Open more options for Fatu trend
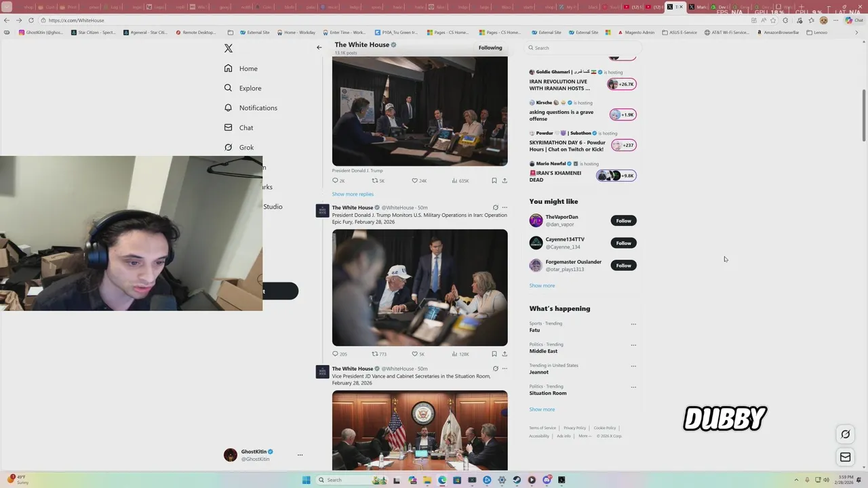 [x=633, y=324]
